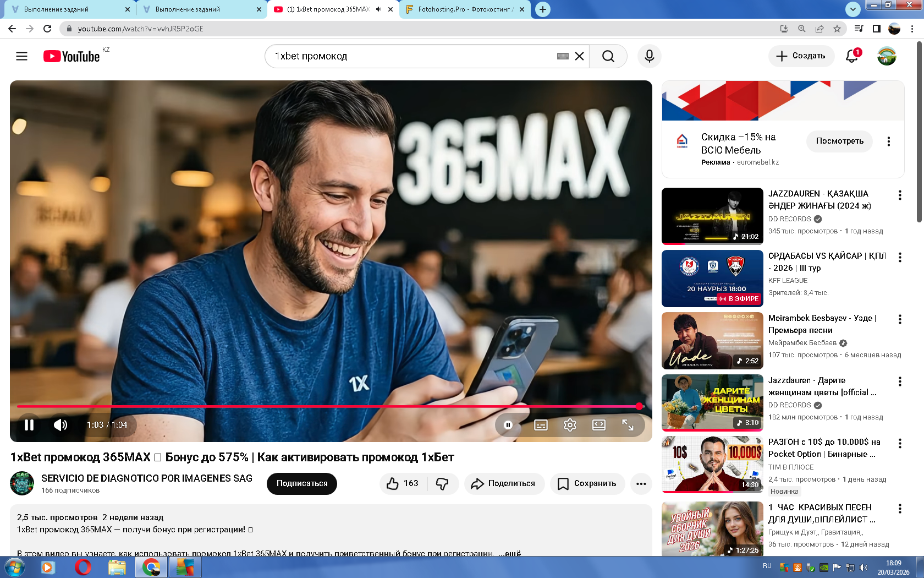Go back in browser history
The width and height of the screenshot is (924, 578).
pyautogui.click(x=12, y=29)
